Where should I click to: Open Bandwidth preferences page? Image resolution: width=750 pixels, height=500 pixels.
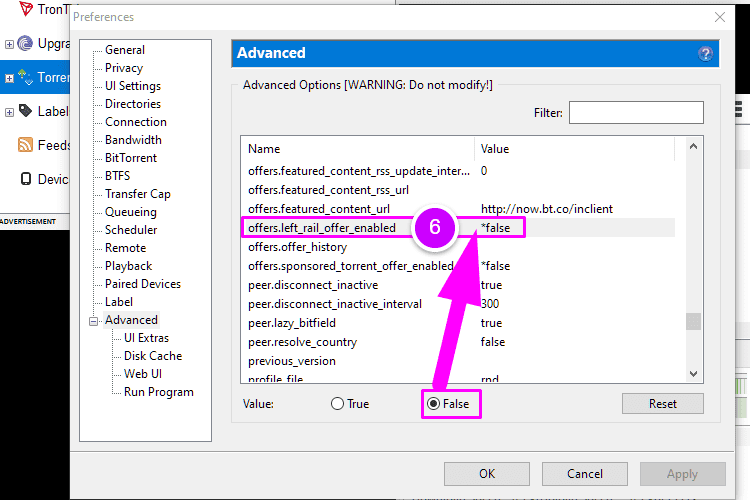(133, 140)
